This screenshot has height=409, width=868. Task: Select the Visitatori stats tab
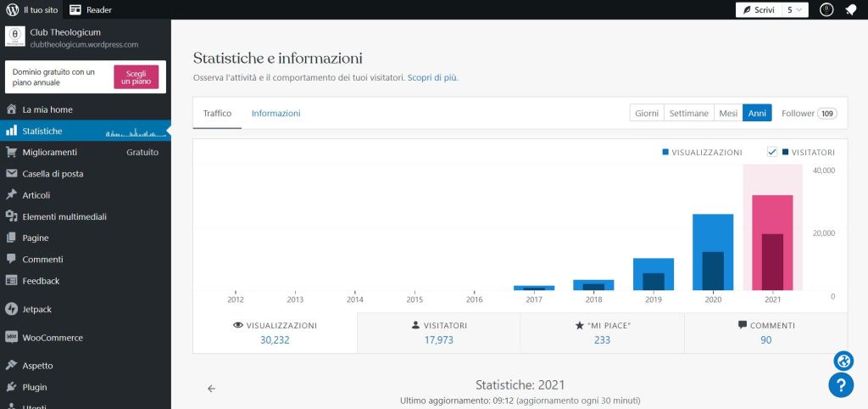click(438, 333)
